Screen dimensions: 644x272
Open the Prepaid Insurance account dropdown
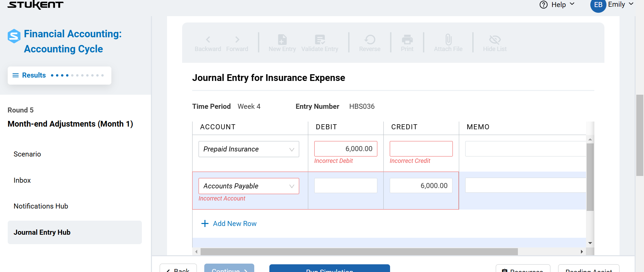[249, 149]
